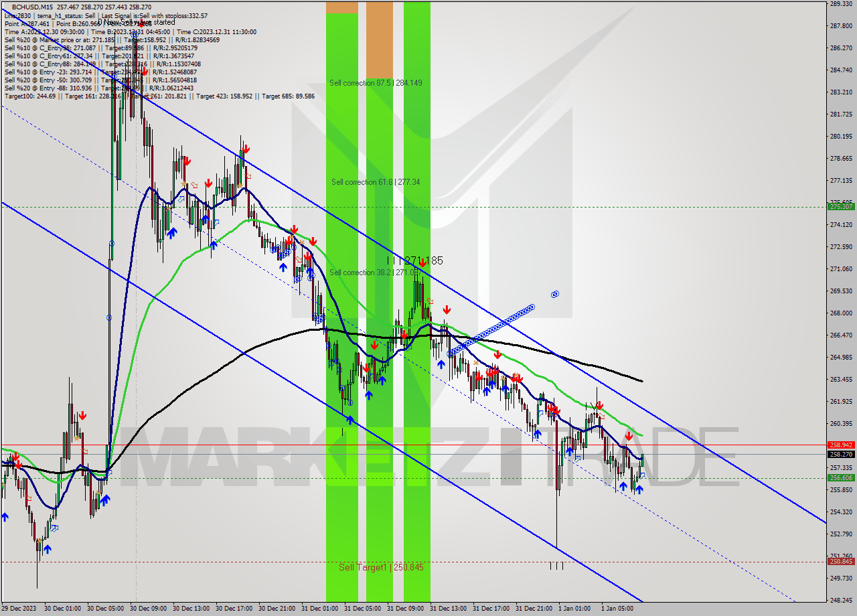Click '31 Dec 17:00' on the time axis
Viewport: 857px width, 616px height.
[x=491, y=609]
